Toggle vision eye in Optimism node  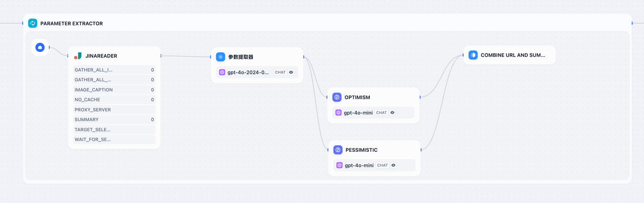(x=392, y=113)
